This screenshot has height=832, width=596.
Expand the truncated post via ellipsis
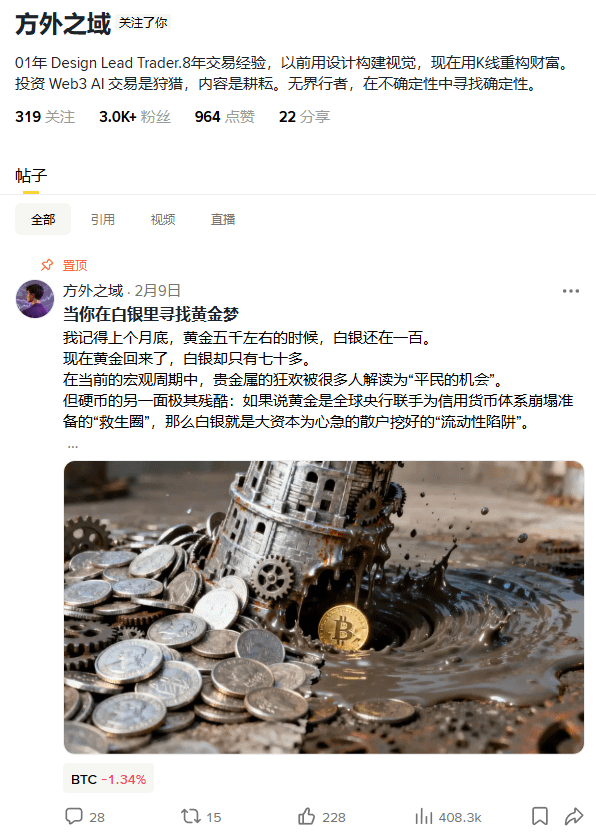[73, 446]
